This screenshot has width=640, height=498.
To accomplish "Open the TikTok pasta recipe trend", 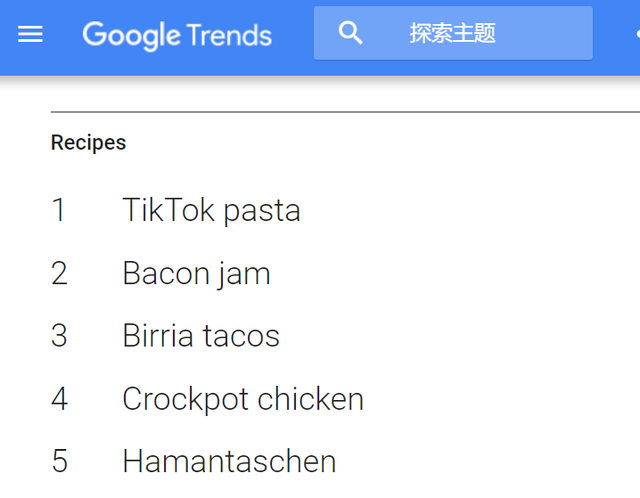I will 211,210.
